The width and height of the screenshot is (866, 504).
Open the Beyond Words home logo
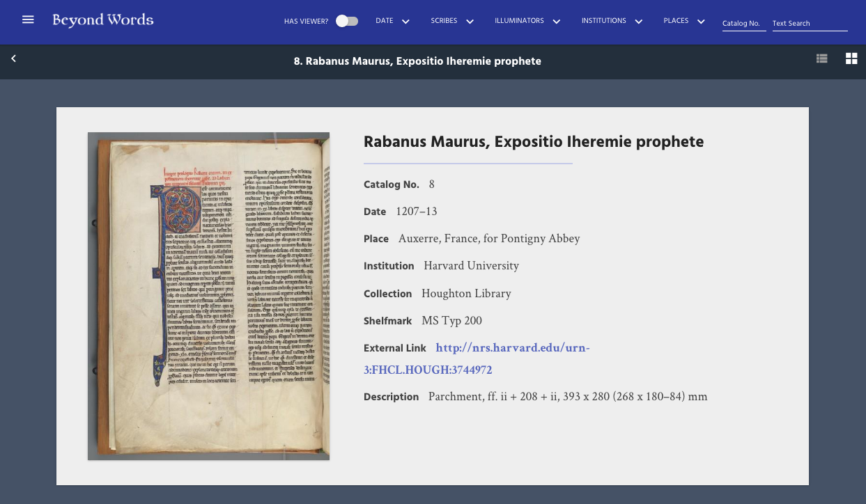click(x=103, y=19)
